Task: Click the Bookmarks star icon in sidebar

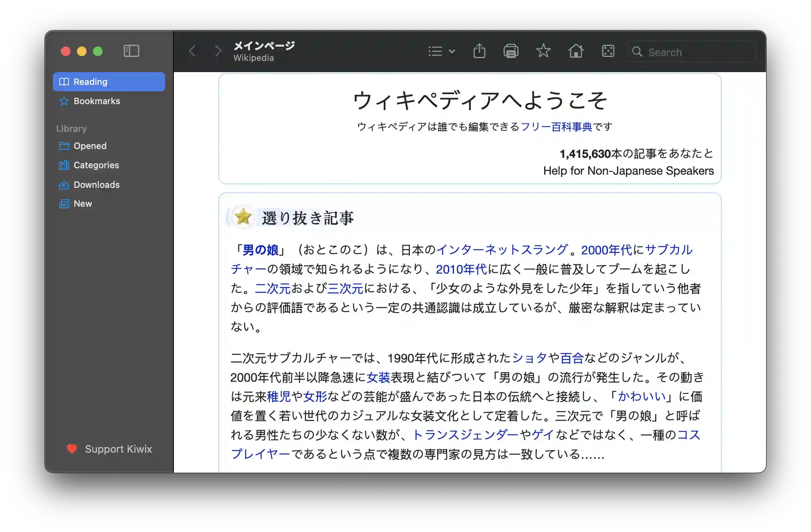Action: coord(64,101)
